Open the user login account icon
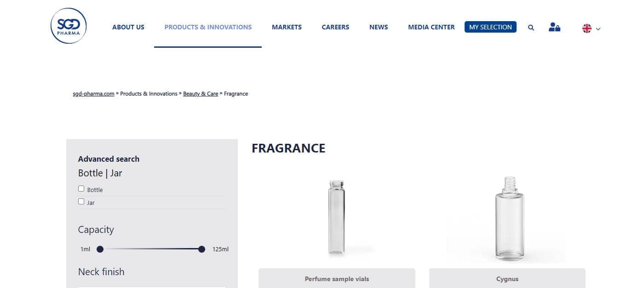644x288 pixels. pyautogui.click(x=554, y=27)
